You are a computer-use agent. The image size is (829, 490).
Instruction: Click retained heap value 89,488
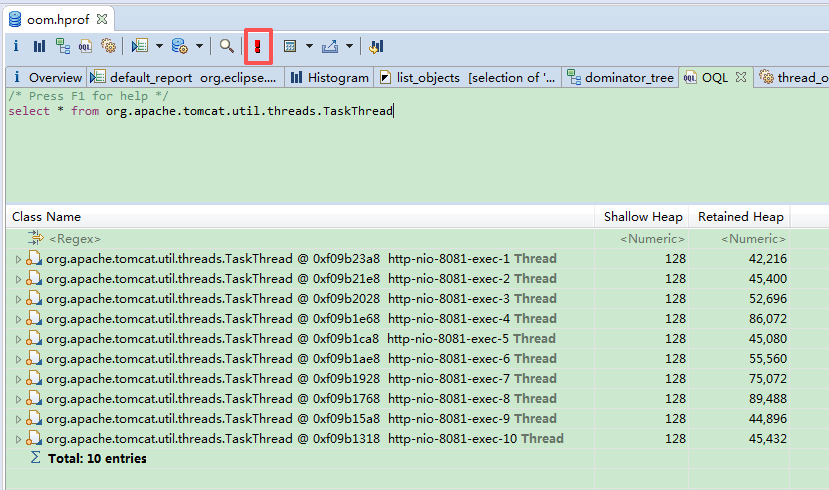point(768,399)
